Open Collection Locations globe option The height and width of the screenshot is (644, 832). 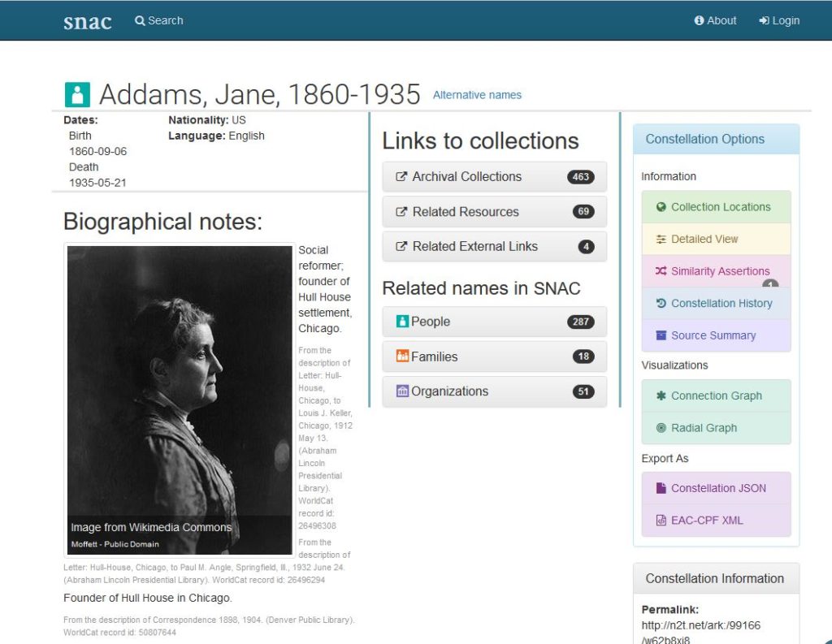coord(716,207)
